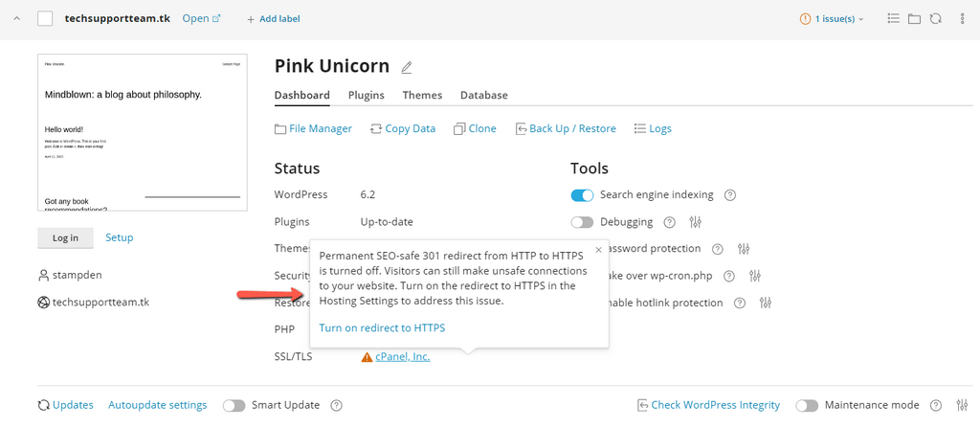The height and width of the screenshot is (427, 980).
Task: Click the list view icon in header
Action: pyautogui.click(x=893, y=18)
